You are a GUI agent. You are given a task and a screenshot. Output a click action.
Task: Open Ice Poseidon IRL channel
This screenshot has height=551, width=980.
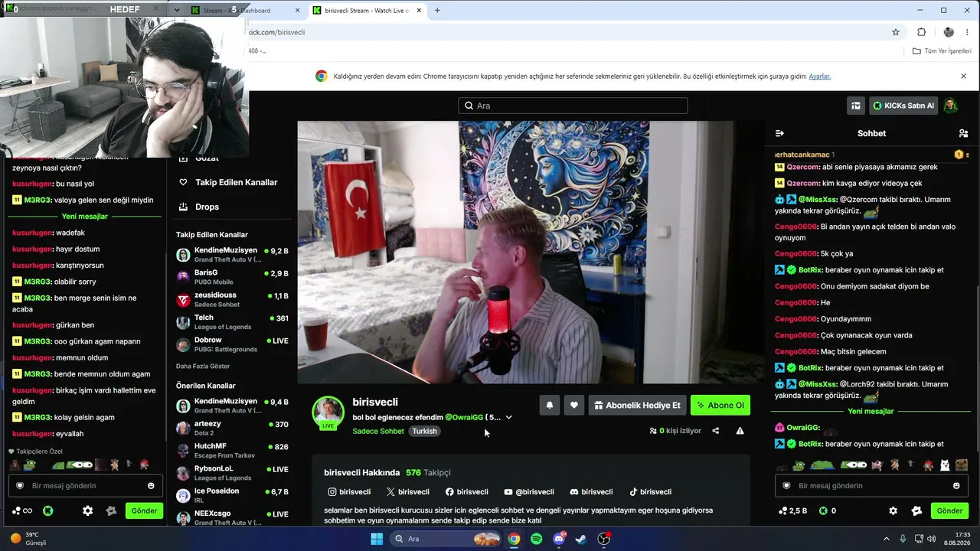[233, 495]
